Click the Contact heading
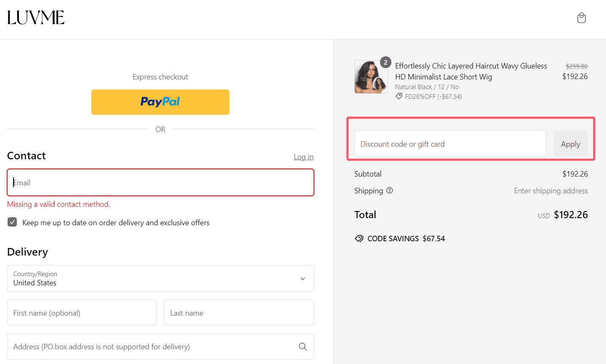This screenshot has height=364, width=606. (x=27, y=156)
